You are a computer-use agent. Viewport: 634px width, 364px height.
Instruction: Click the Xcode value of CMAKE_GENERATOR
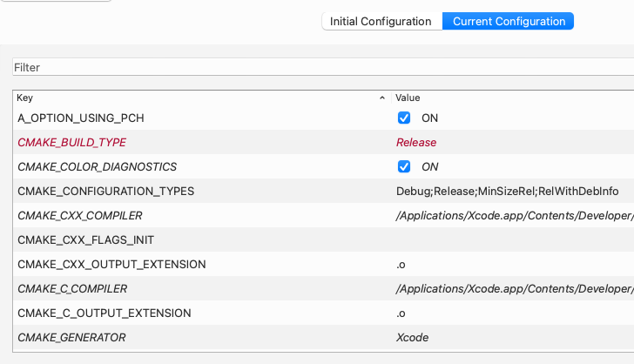click(412, 337)
